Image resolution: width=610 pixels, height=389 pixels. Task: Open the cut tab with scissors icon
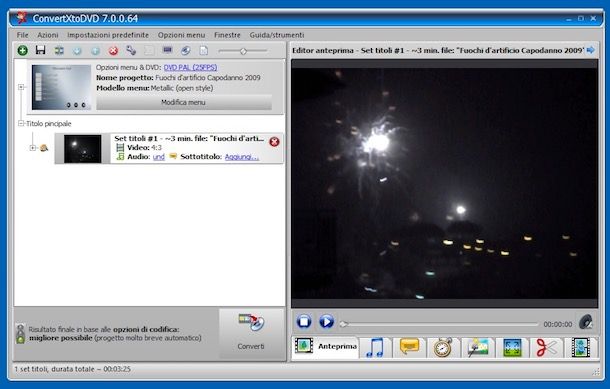tap(547, 347)
